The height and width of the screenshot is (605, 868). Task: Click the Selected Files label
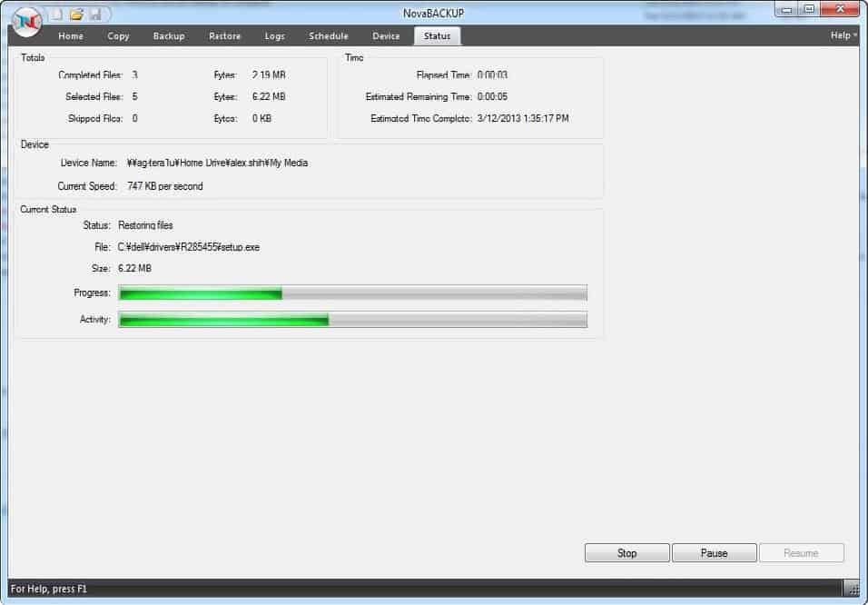(x=94, y=97)
